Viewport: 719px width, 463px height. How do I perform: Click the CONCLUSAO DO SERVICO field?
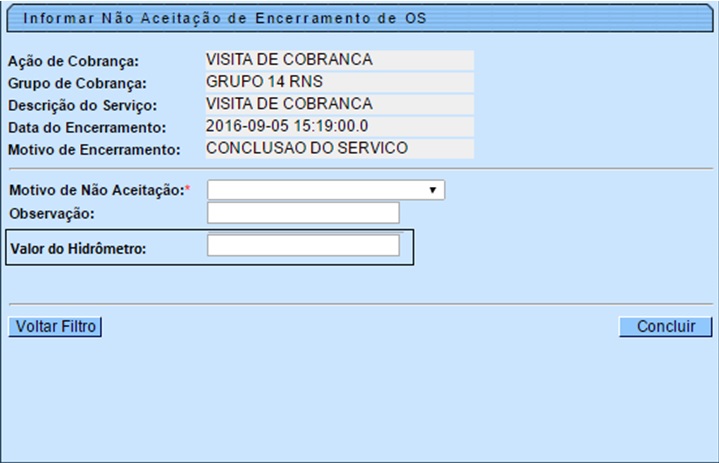pyautogui.click(x=338, y=149)
